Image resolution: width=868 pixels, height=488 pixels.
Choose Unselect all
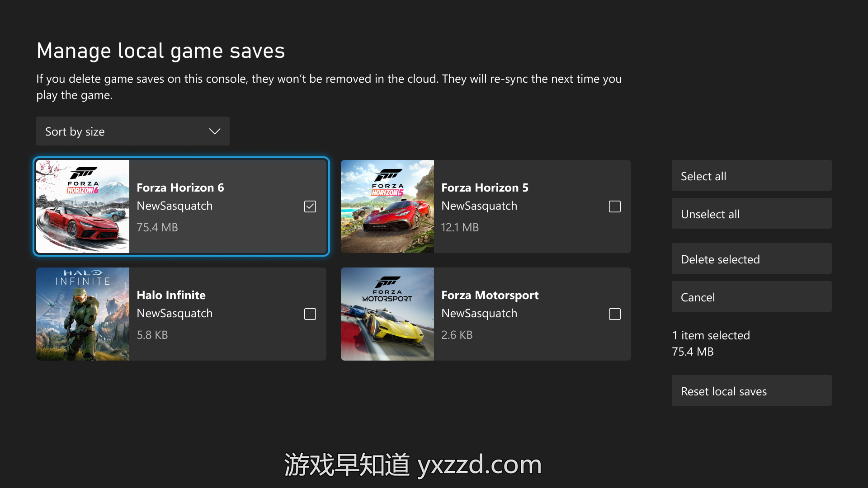[751, 213]
